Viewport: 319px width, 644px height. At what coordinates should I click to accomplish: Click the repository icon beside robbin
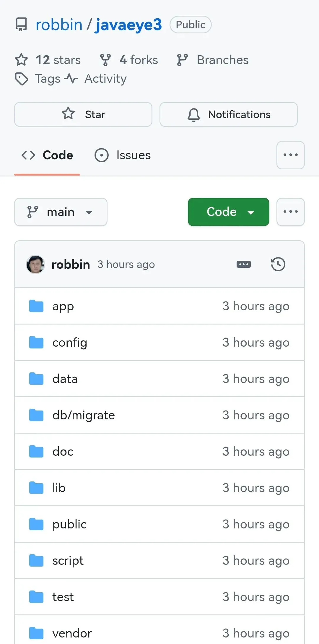click(21, 25)
